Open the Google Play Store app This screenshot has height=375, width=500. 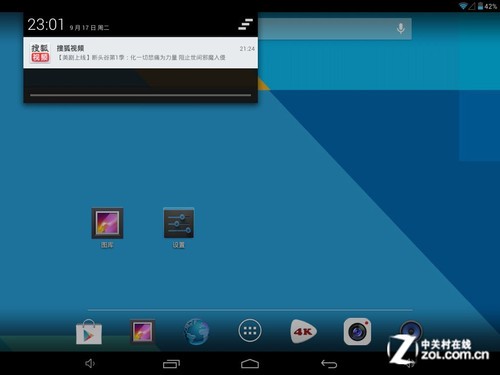pos(89,332)
